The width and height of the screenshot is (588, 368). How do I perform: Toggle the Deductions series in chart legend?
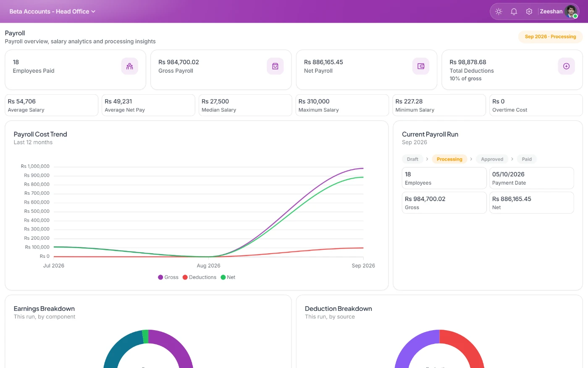[x=199, y=277]
